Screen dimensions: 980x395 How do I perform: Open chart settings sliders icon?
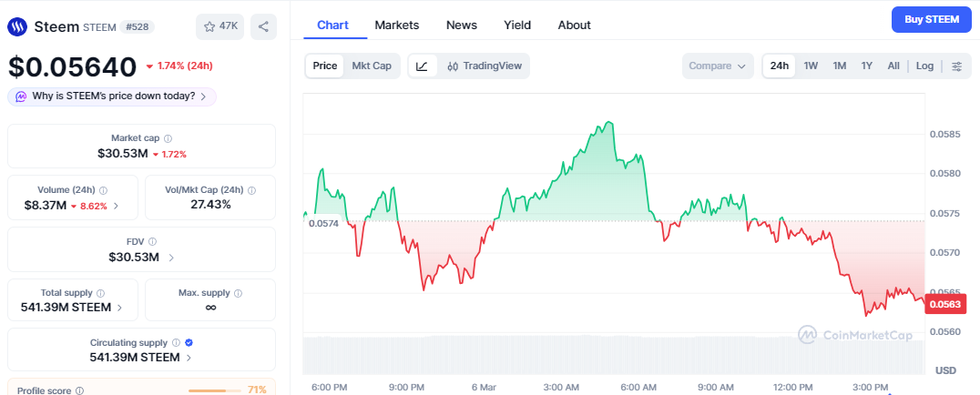pos(956,66)
